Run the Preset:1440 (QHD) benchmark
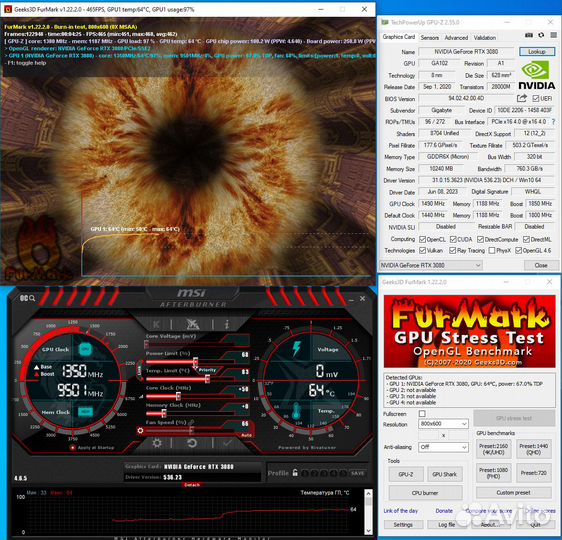 click(533, 449)
